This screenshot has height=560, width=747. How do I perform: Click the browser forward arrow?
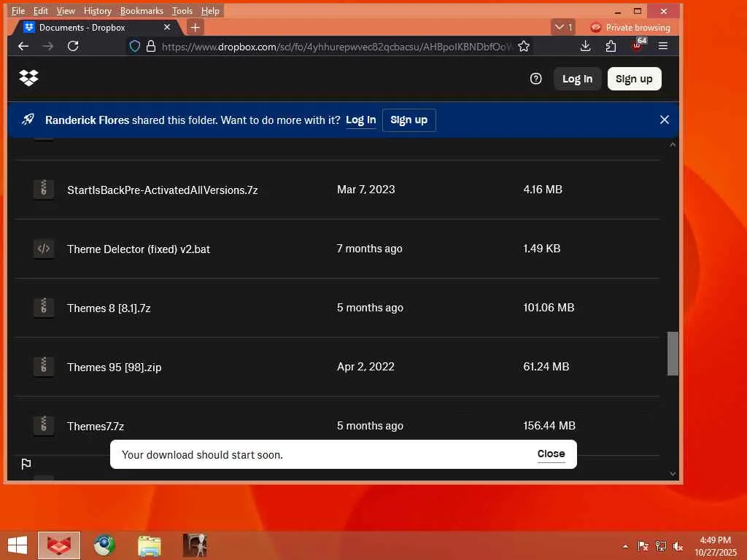click(47, 46)
